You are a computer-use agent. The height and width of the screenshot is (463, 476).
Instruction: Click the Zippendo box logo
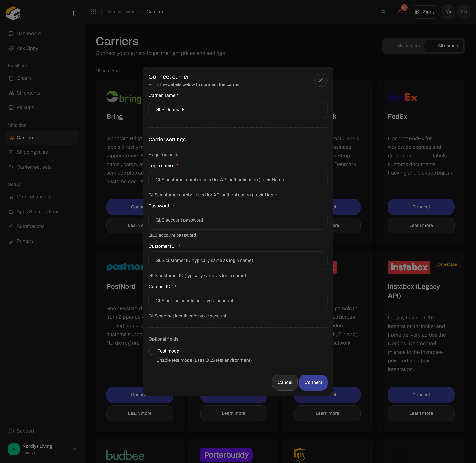point(13,13)
